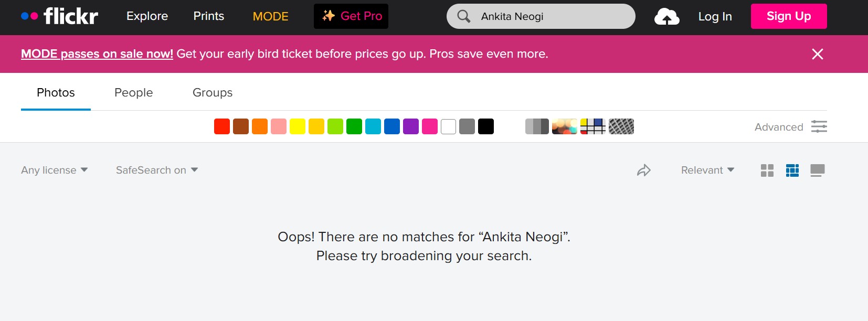Screen dimensions: 868x321
Task: Open the Any license dropdown
Action: (x=54, y=170)
